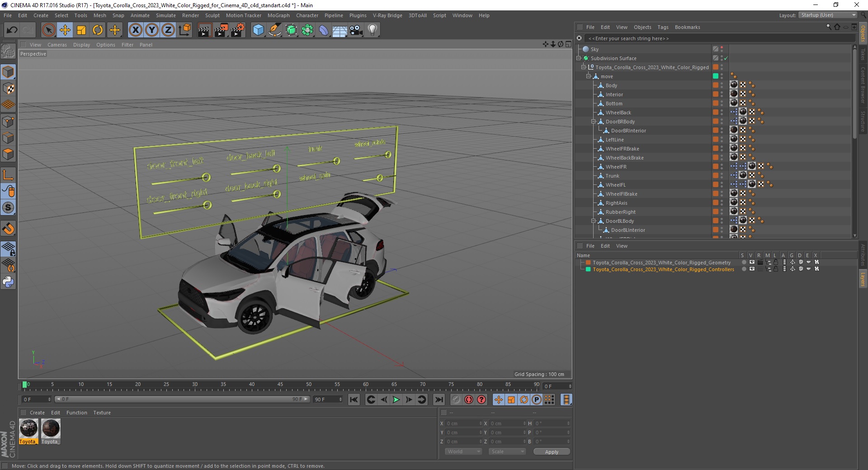Switch to Edges mode
Screen dimensions: 868x470
click(x=8, y=138)
